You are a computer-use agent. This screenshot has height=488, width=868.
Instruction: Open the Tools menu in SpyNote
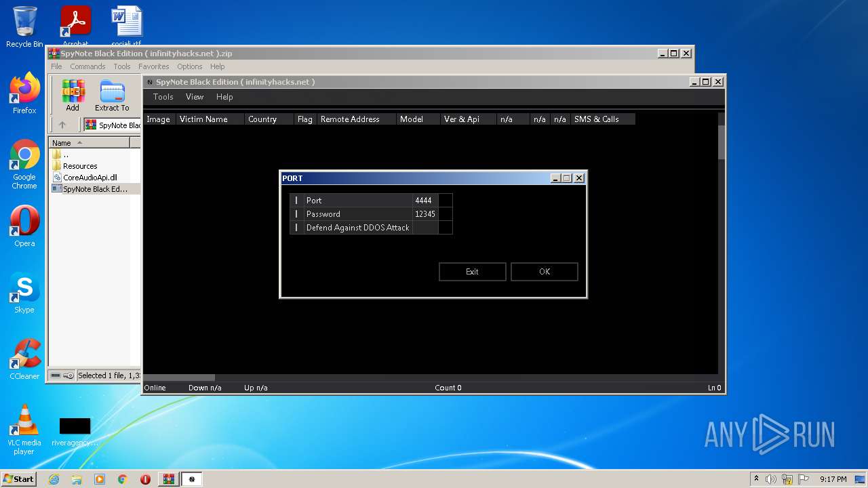(x=163, y=97)
